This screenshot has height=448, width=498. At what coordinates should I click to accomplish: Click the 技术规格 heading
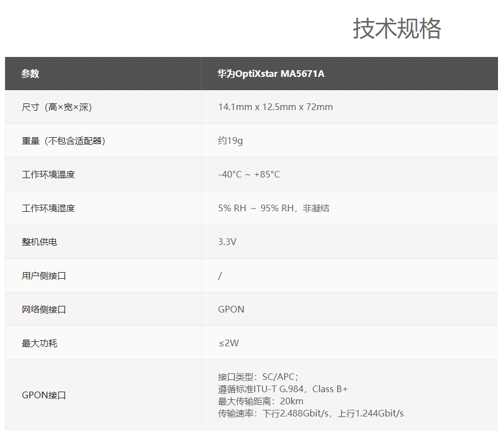tap(397, 29)
